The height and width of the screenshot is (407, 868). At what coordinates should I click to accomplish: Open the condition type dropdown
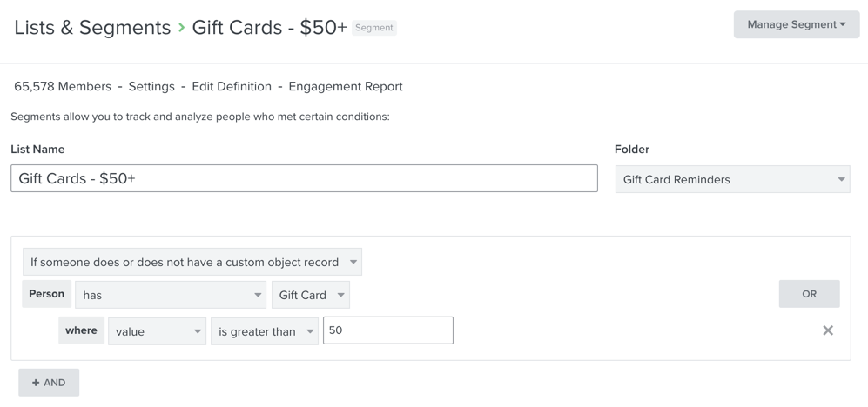(x=192, y=262)
